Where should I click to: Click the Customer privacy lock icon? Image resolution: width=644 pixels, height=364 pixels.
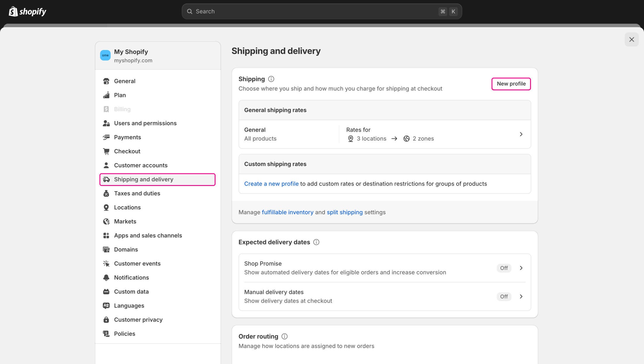pos(106,320)
